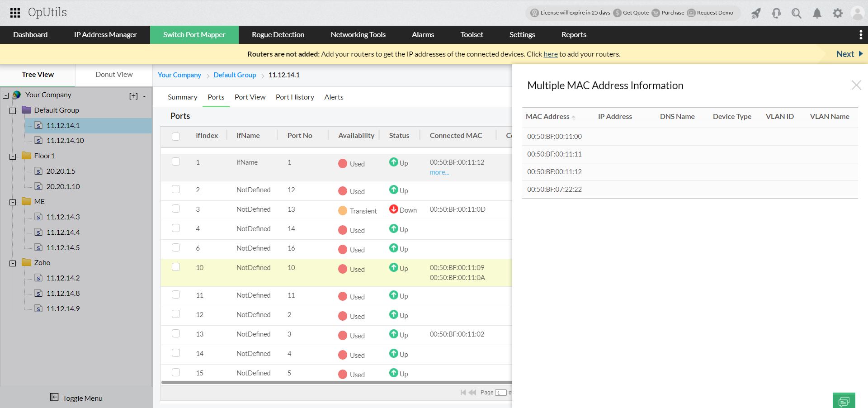Select the checkbox for ifIndex 10 row
This screenshot has width=868, height=408.
point(176,267)
